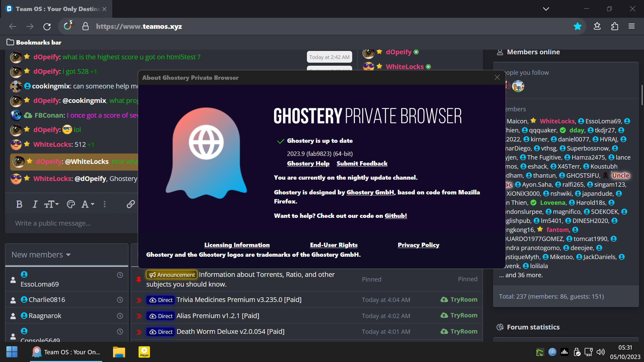Image resolution: width=644 pixels, height=362 pixels.
Task: Toggle italic formatting in message editor
Action: [x=35, y=204]
